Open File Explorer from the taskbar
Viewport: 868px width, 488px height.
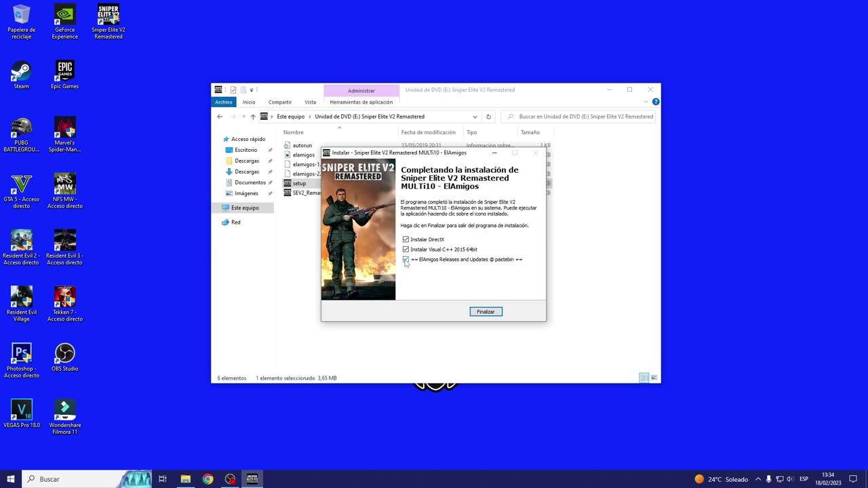(x=185, y=479)
